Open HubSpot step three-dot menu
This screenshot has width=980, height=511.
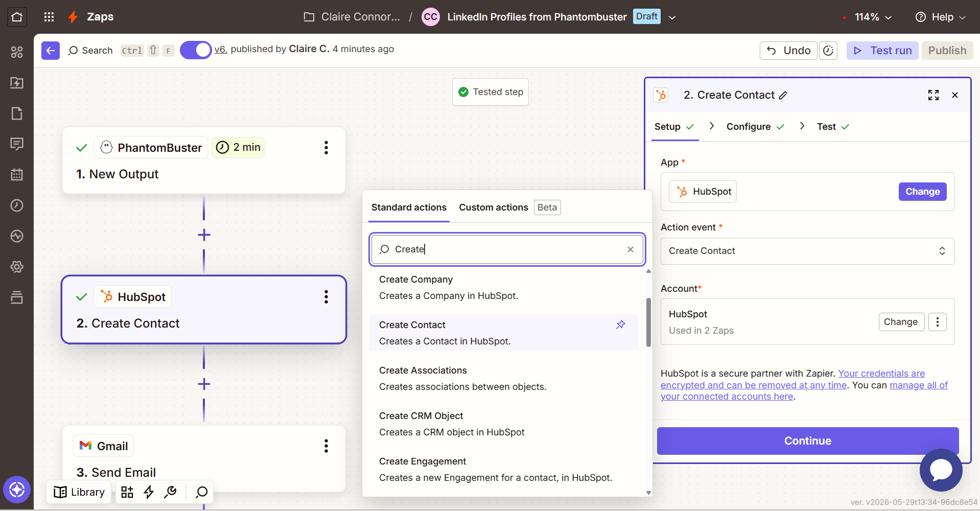pos(326,297)
